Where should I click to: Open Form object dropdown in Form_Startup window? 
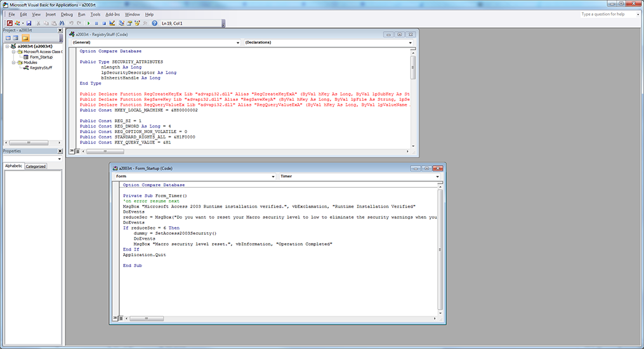(273, 176)
